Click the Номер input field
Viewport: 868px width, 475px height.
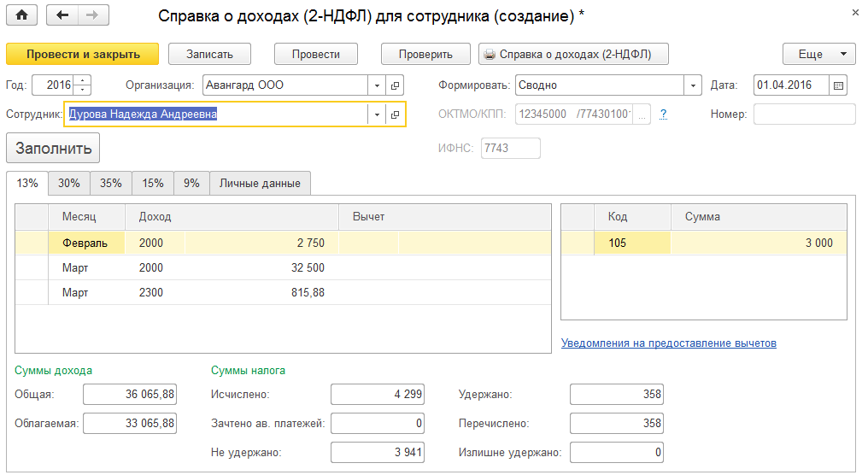804,114
